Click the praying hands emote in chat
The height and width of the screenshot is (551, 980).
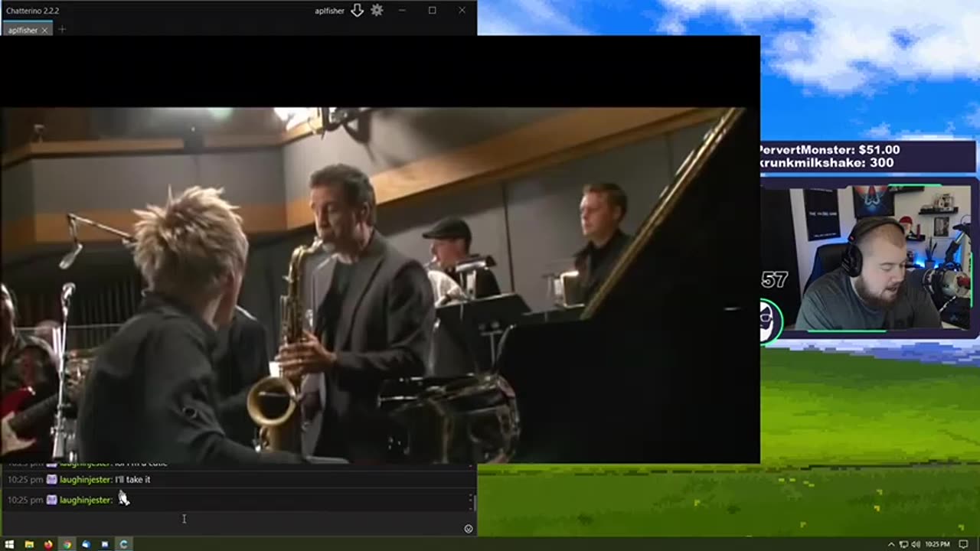tap(123, 499)
